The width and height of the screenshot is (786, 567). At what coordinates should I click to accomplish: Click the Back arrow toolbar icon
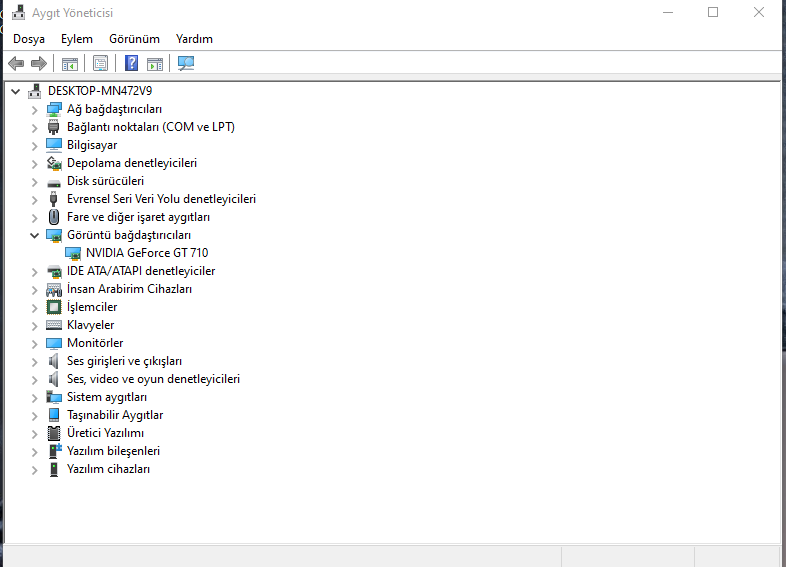(16, 63)
